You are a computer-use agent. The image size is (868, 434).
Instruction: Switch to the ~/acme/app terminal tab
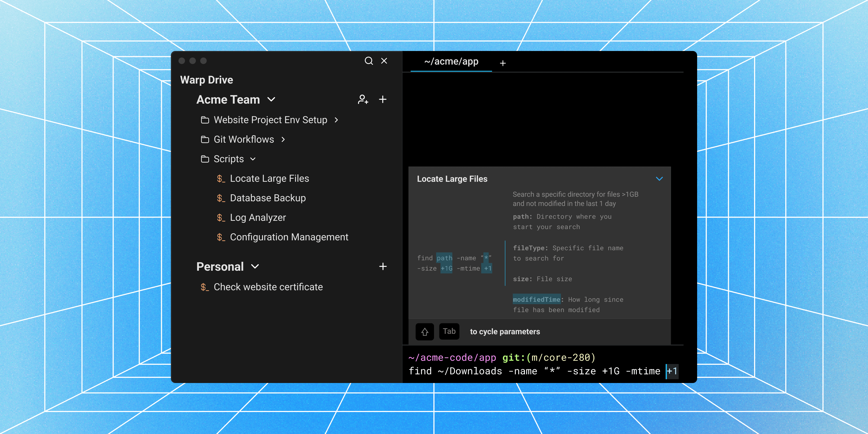click(451, 62)
